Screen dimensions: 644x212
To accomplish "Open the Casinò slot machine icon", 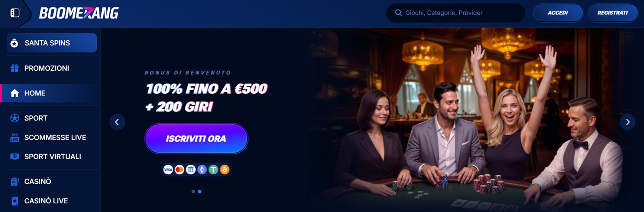I will coord(15,182).
